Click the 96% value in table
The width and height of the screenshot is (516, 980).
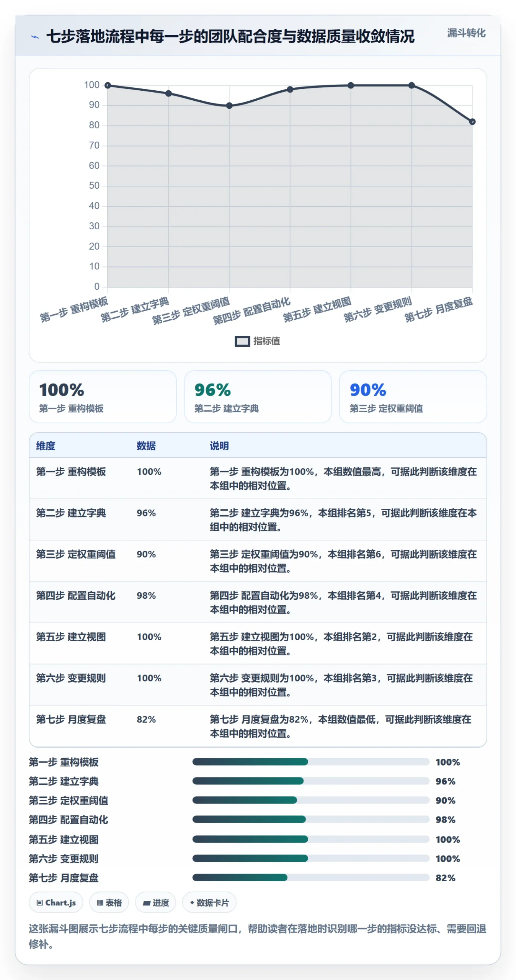(x=146, y=513)
